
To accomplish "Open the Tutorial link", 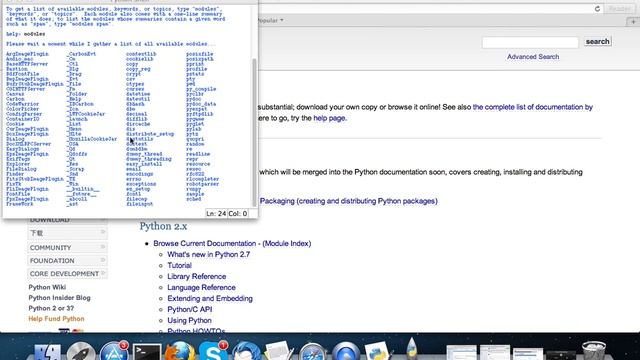I will pos(179,265).
